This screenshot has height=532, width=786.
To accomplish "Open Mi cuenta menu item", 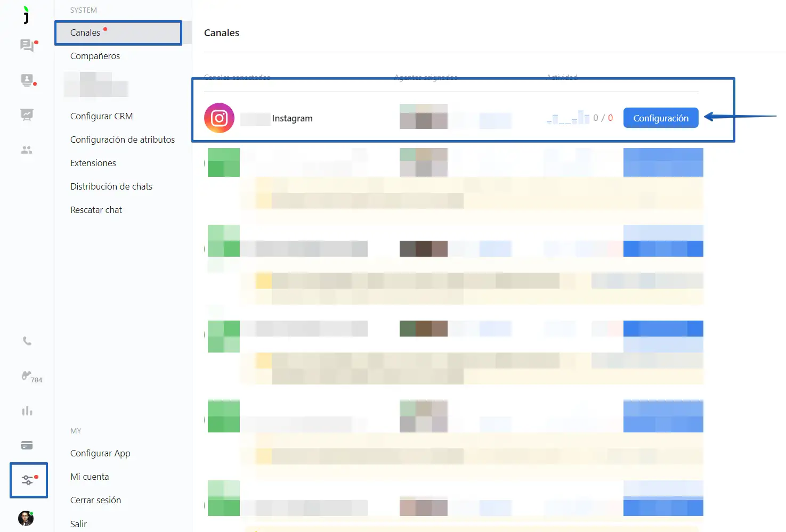I will tap(90, 477).
